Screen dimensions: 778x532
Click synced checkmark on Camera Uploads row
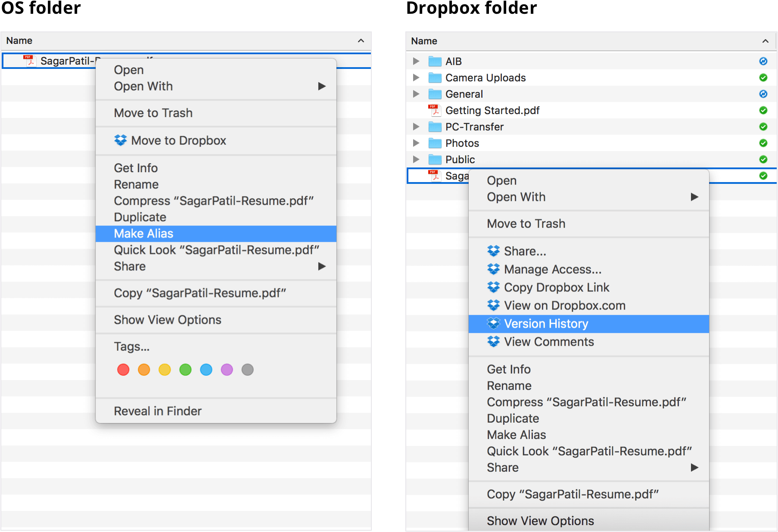763,77
